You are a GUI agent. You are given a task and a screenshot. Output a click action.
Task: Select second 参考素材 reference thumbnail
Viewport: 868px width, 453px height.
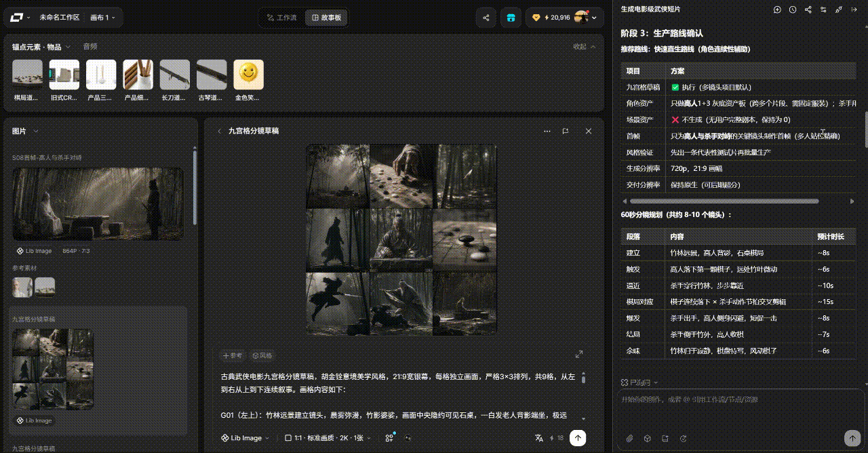[x=45, y=287]
